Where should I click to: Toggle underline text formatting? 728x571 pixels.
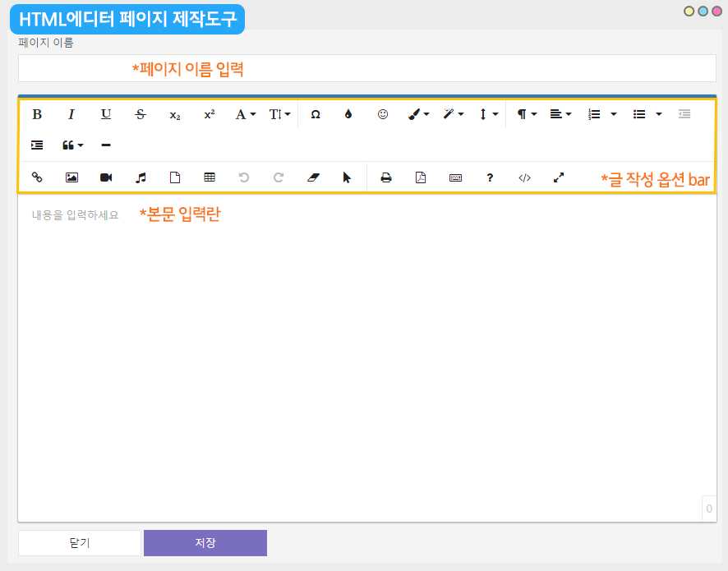pyautogui.click(x=106, y=114)
